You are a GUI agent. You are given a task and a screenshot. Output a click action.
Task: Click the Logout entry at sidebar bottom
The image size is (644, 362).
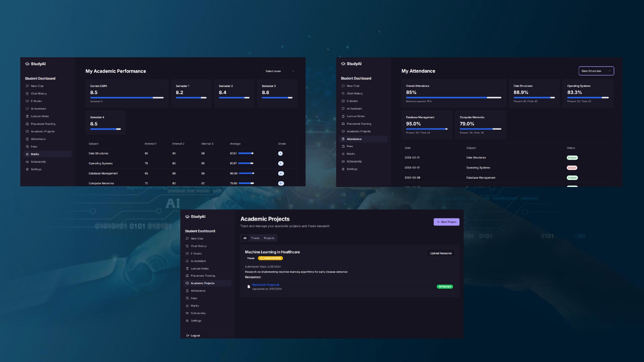193,335
